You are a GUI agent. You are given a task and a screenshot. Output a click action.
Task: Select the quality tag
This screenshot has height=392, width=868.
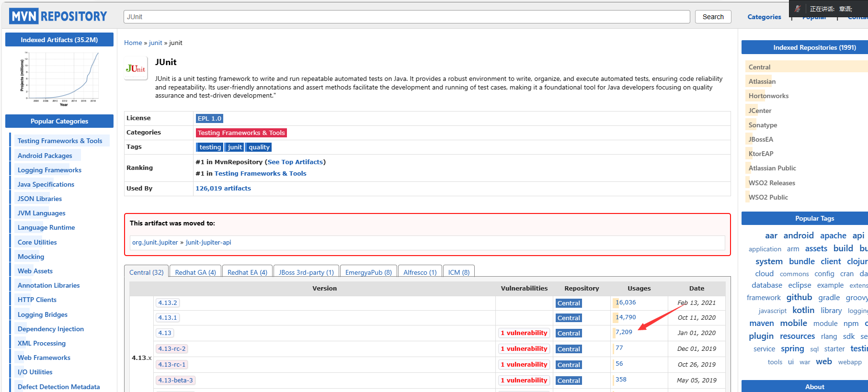pyautogui.click(x=259, y=147)
